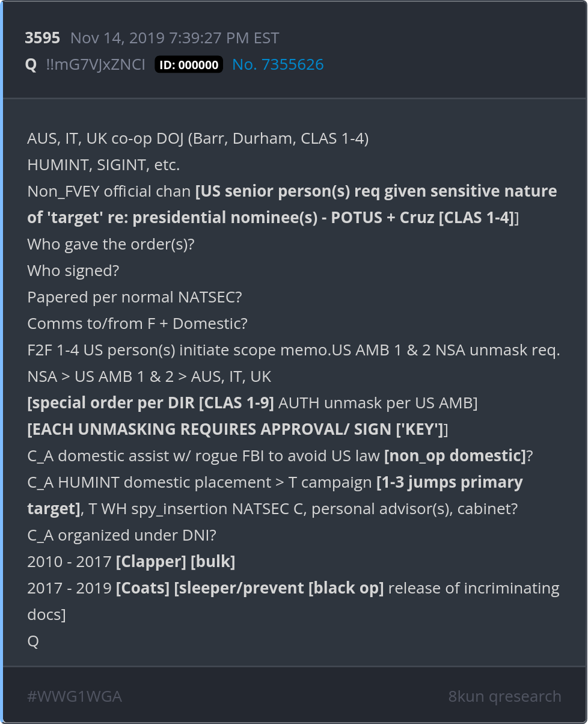Click post number 3595 in header
Screen dimensions: 588x724
(42, 38)
